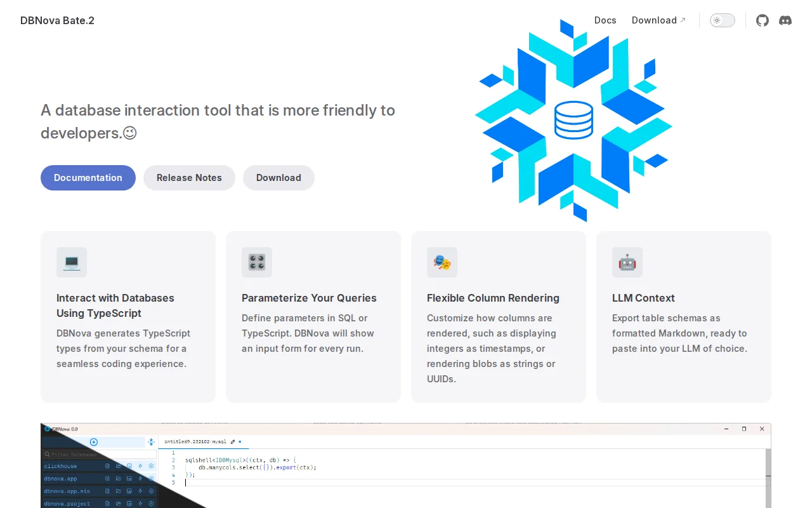Click the robot icon on the LLM Context card
812x508 pixels.
627,262
